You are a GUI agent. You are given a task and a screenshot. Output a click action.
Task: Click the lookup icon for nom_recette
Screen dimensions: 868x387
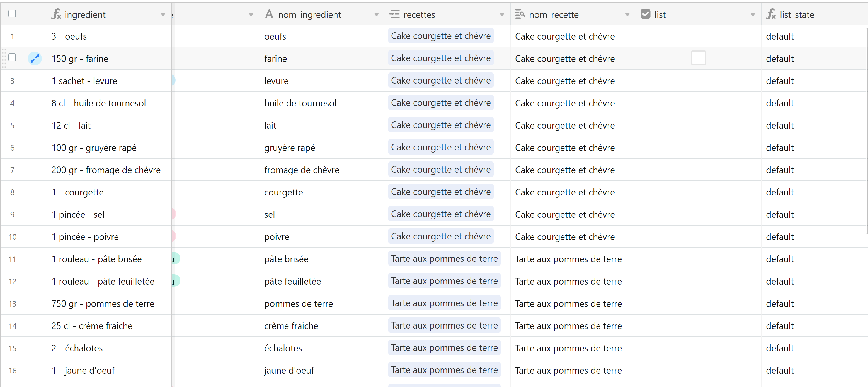[x=520, y=14]
